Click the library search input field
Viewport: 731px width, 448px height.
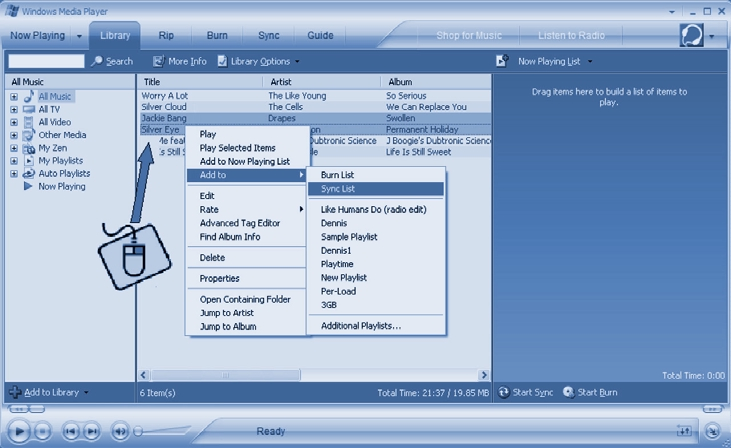pos(46,61)
